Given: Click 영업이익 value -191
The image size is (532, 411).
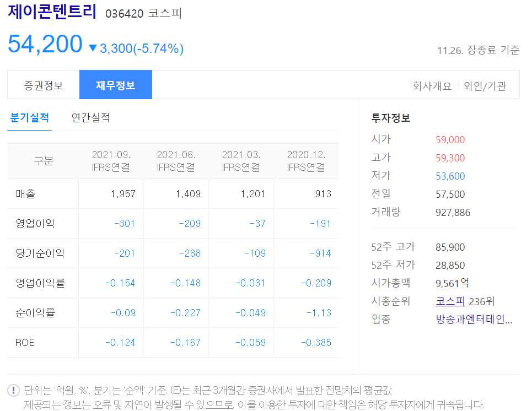Looking at the screenshot, I should [x=320, y=224].
